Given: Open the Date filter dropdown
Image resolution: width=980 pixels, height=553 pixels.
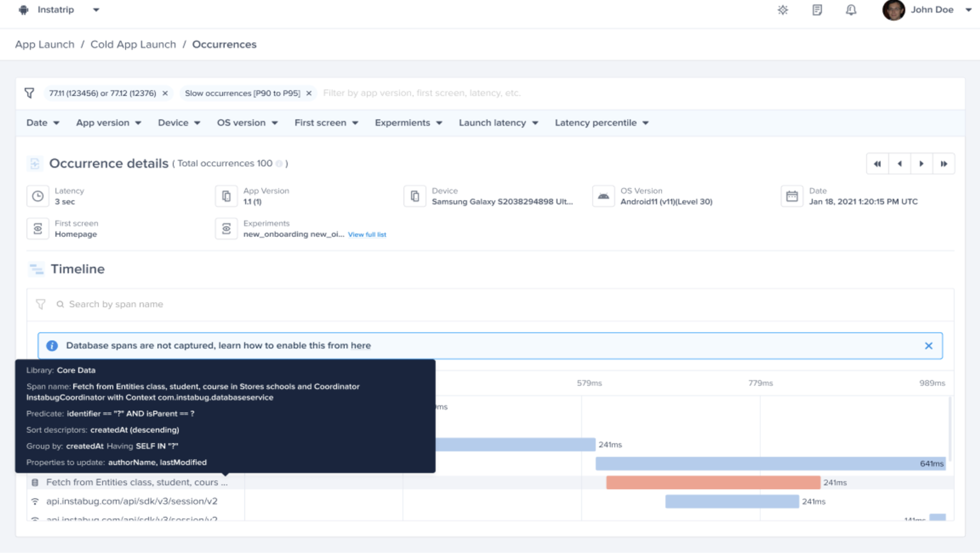Looking at the screenshot, I should point(43,123).
